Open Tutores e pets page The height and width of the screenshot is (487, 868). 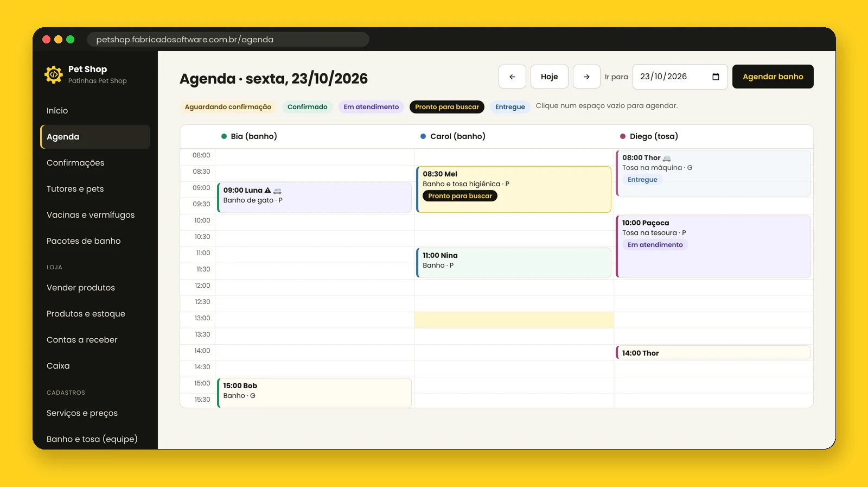pyautogui.click(x=95, y=189)
